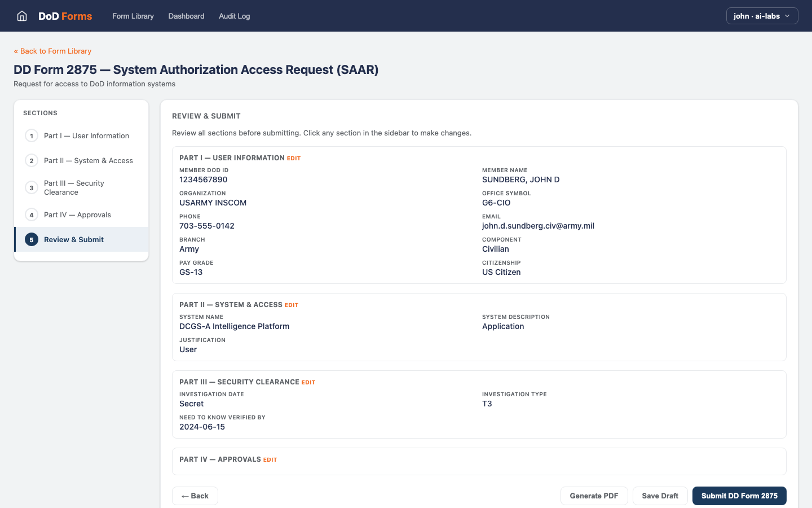Screen dimensions: 812x508
Task: Edit Part II System & Access section
Action: (292, 305)
